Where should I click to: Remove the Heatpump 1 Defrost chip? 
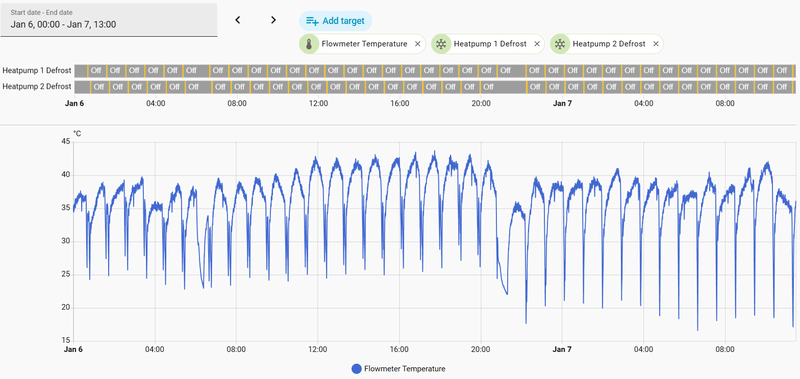pos(537,44)
